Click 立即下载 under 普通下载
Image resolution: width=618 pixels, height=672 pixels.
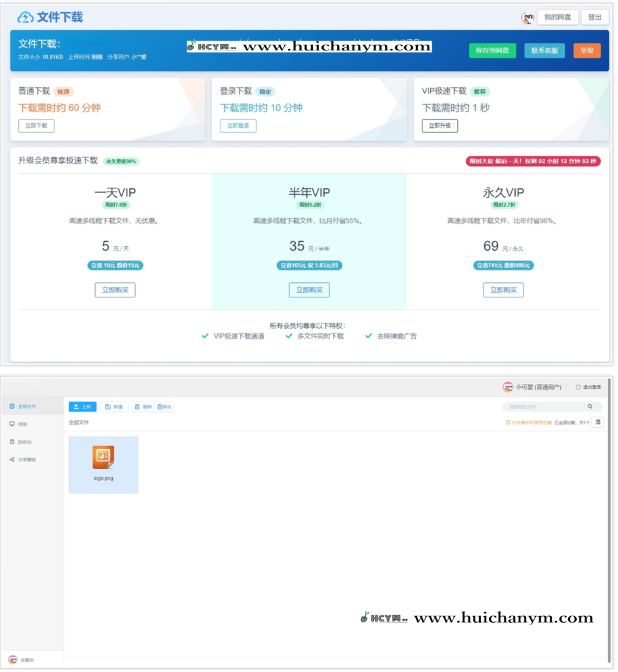[x=36, y=125]
